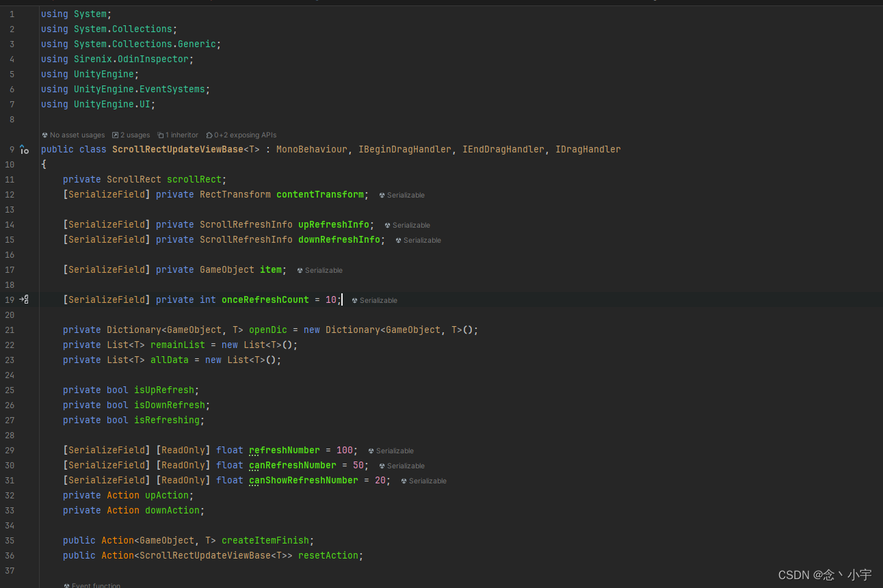Click the refreshNumber field name
The image size is (883, 588).
tap(285, 451)
